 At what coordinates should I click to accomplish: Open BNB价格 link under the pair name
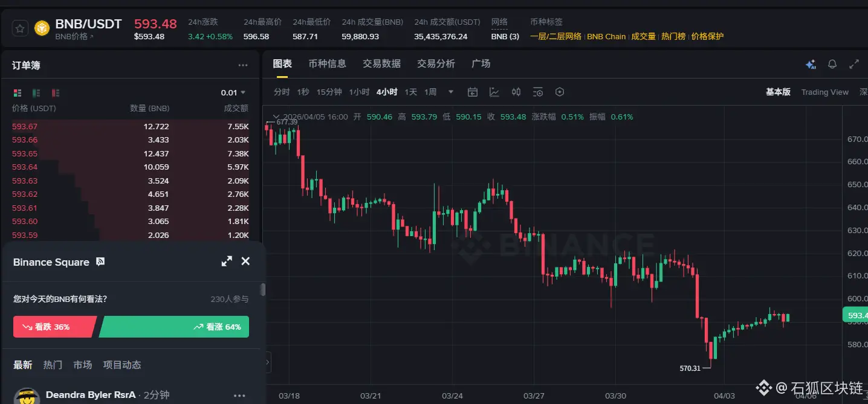click(x=74, y=37)
